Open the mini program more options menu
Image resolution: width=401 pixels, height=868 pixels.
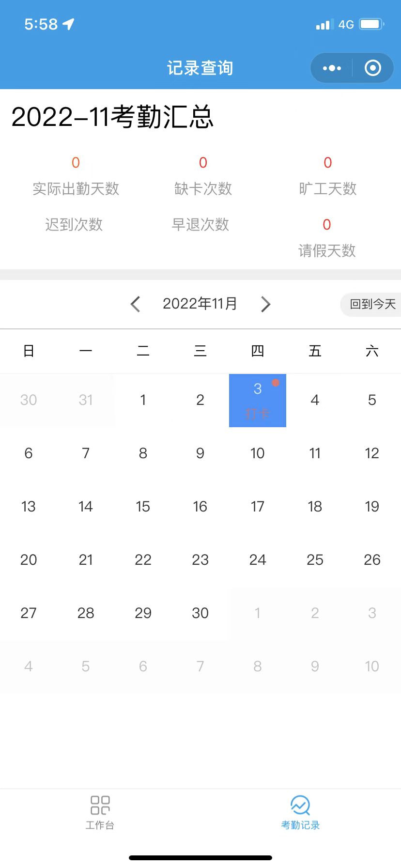pos(332,68)
